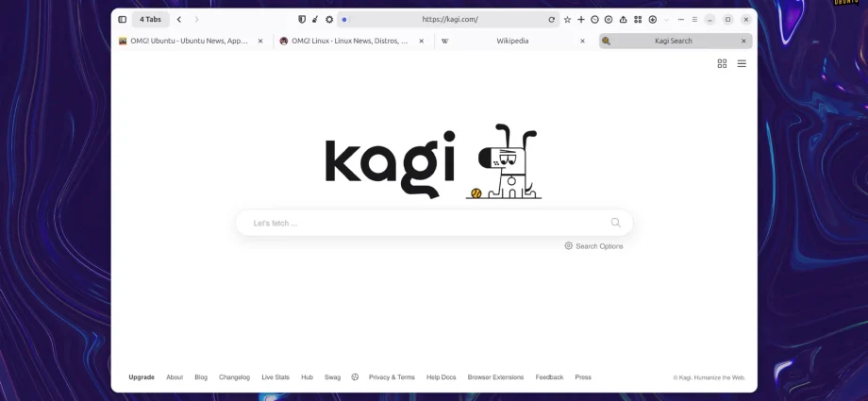Show downloads with the download arrow icon
Viewport: 868px width, 401px height.
tap(653, 20)
